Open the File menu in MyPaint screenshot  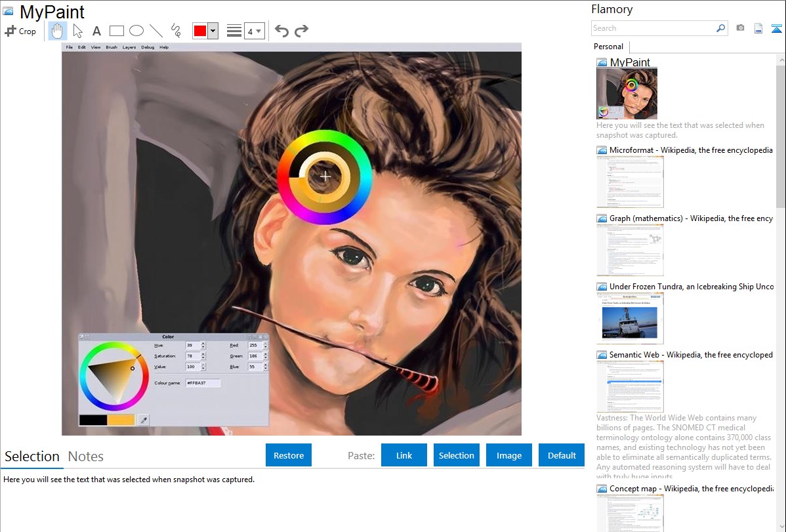click(x=69, y=47)
